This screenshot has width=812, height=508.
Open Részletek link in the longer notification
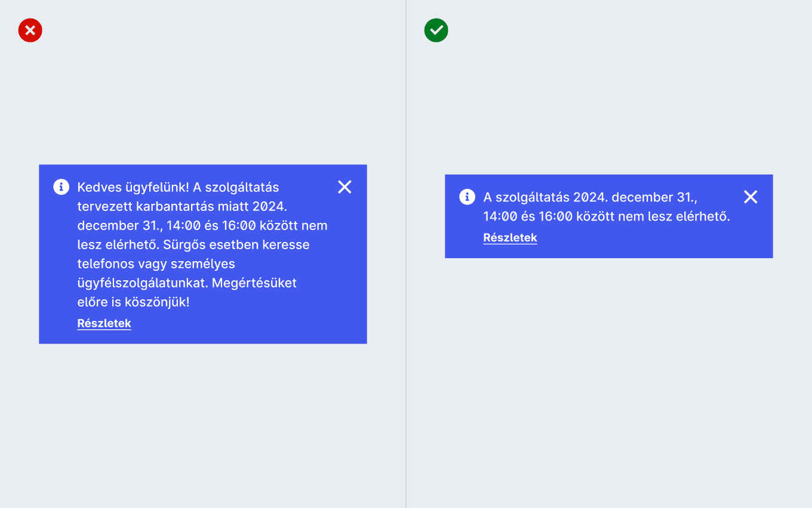(x=104, y=323)
